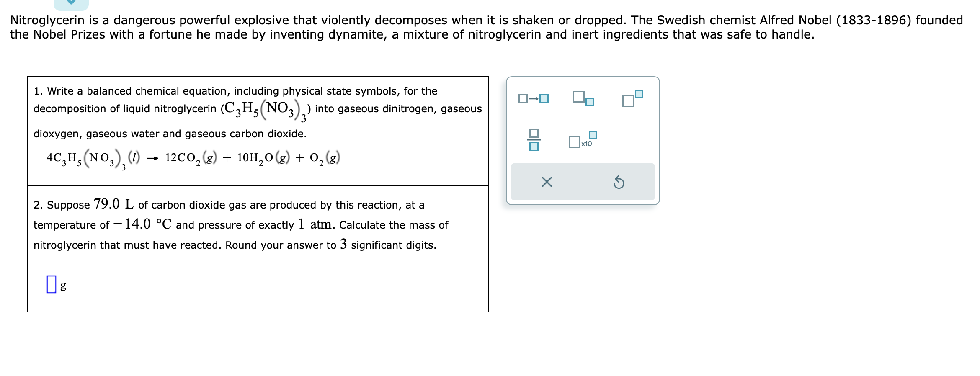This screenshot has height=376, width=980.
Task: Insert a fraction template
Action: tap(534, 140)
